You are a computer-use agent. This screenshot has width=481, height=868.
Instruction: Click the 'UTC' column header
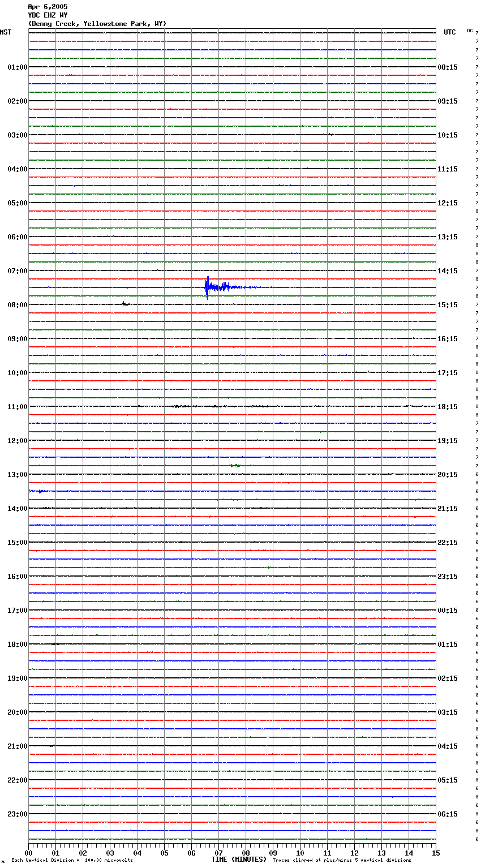coord(450,32)
